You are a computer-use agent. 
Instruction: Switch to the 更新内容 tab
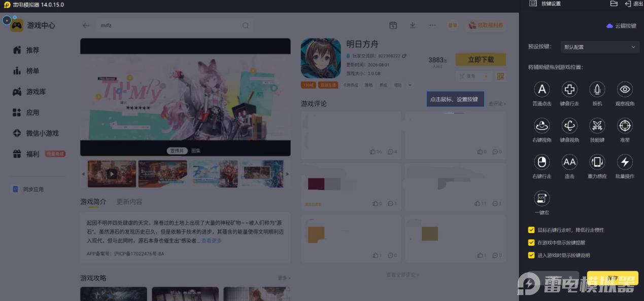(x=129, y=202)
